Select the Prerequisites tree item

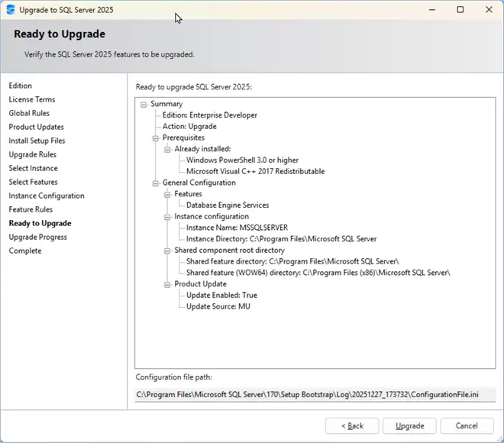click(x=183, y=137)
